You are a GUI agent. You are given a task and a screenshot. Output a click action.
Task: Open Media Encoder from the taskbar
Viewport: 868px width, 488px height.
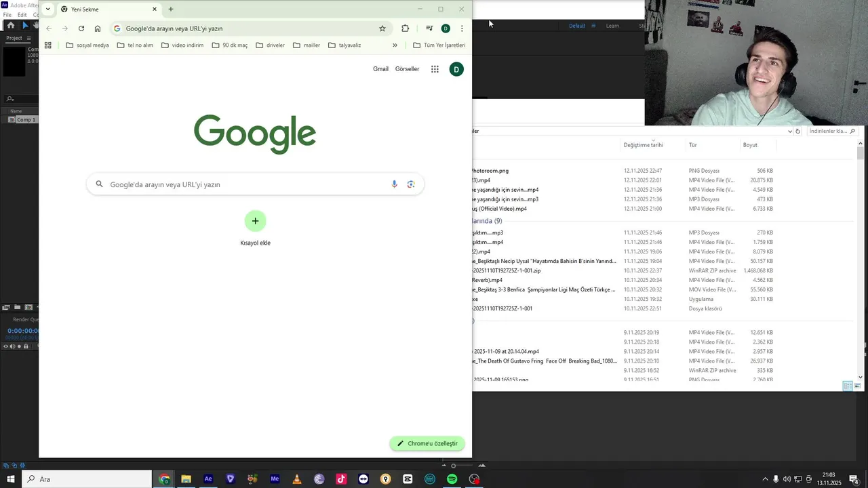coord(275,479)
